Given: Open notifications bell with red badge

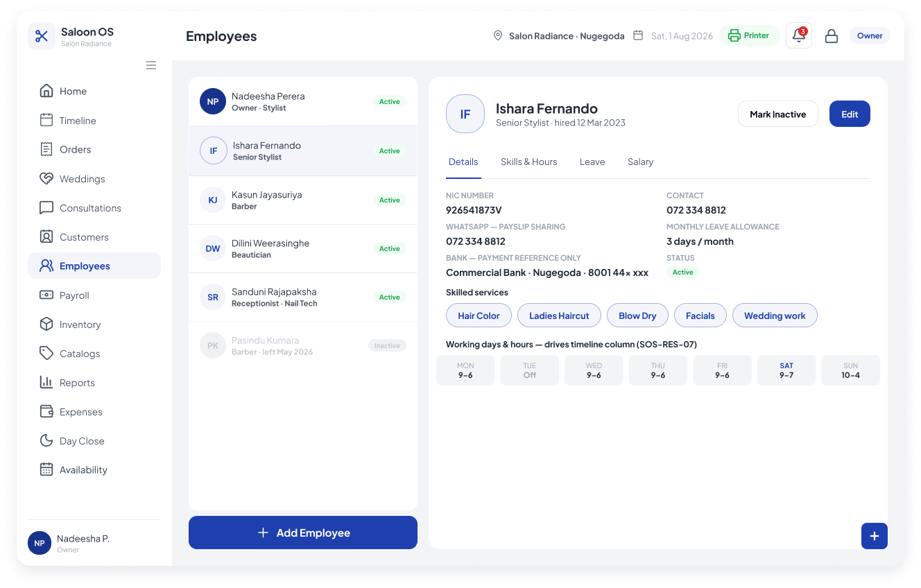Looking at the screenshot, I should 799,35.
